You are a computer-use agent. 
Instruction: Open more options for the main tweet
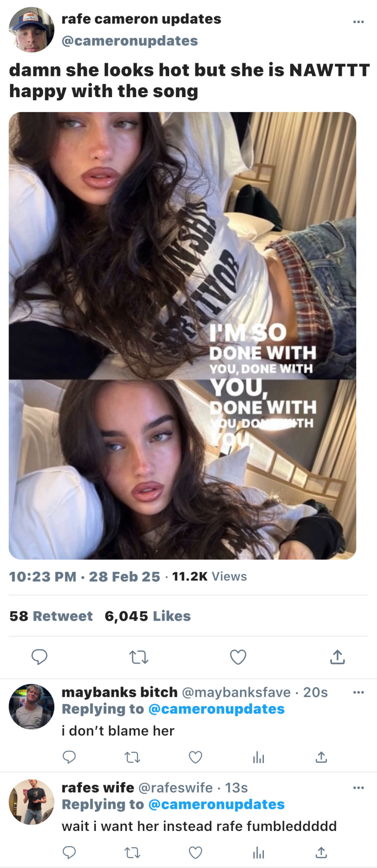358,22
